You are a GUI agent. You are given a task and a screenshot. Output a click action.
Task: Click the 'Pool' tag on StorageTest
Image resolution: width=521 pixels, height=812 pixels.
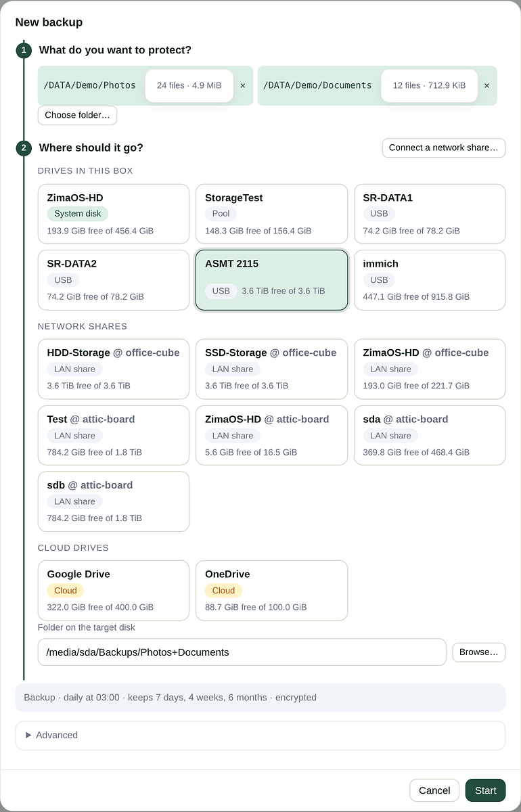click(221, 214)
